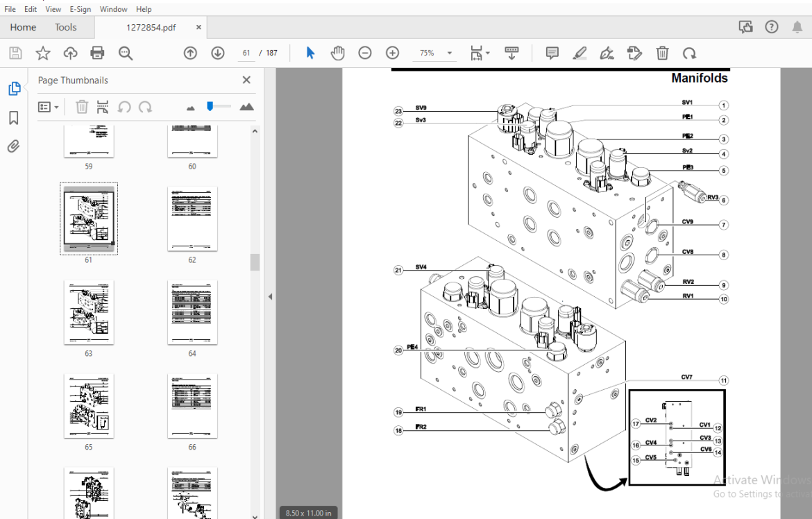Select the highlighter tool
This screenshot has height=519, width=812.
click(x=580, y=53)
